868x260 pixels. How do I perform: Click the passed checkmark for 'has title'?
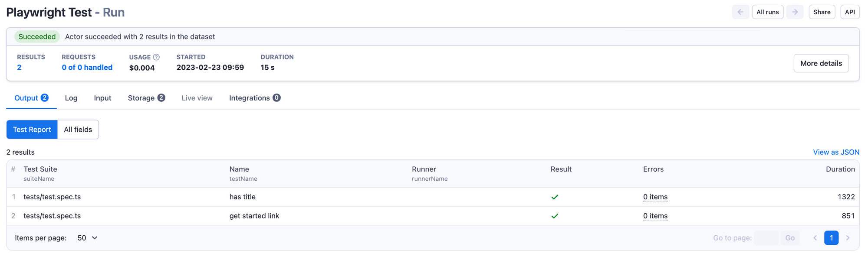tap(555, 197)
